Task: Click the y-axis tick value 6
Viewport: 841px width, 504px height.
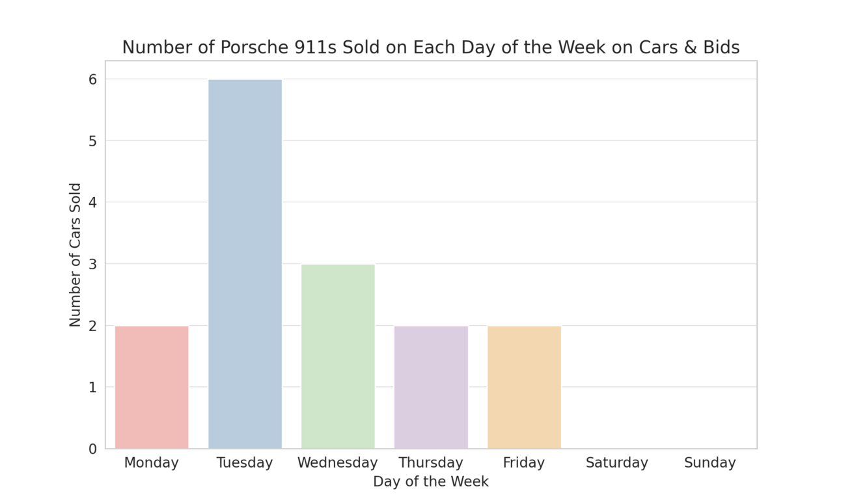Action: click(x=92, y=79)
